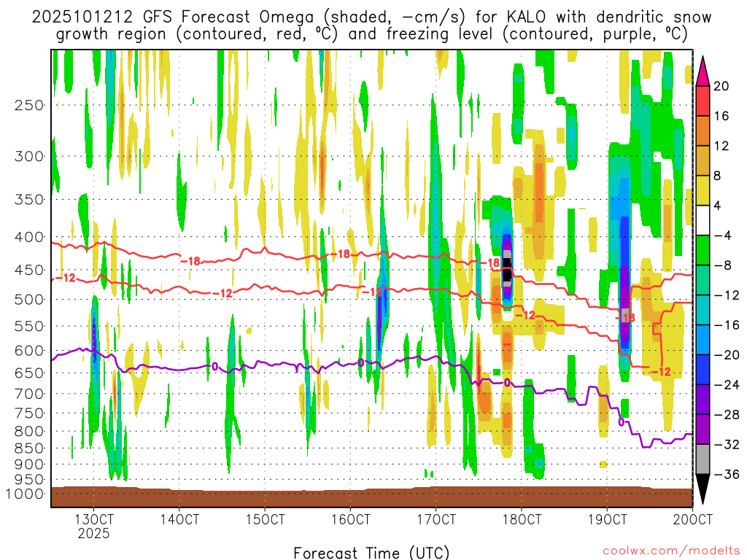Select the 140CT time axis label
This screenshot has width=747, height=560.
[x=179, y=518]
